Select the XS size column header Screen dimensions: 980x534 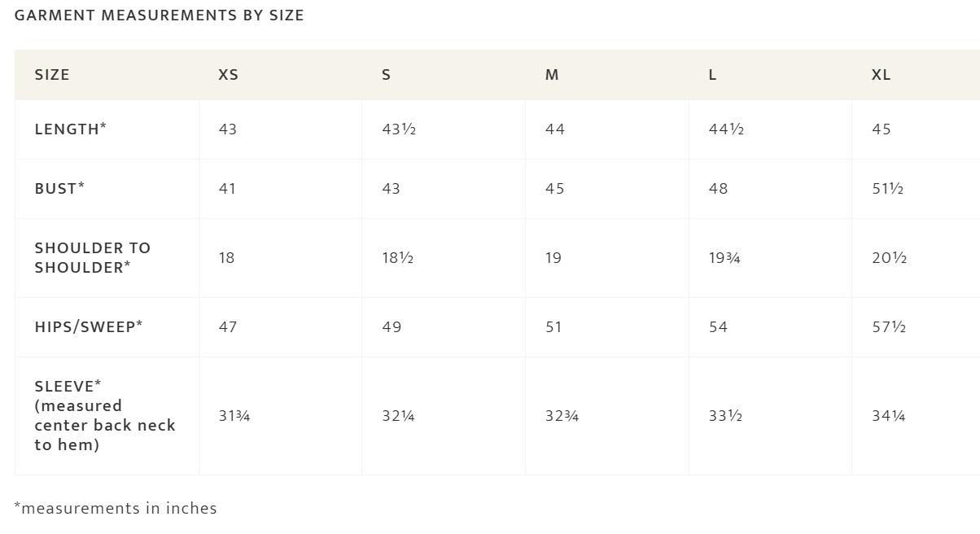click(229, 75)
